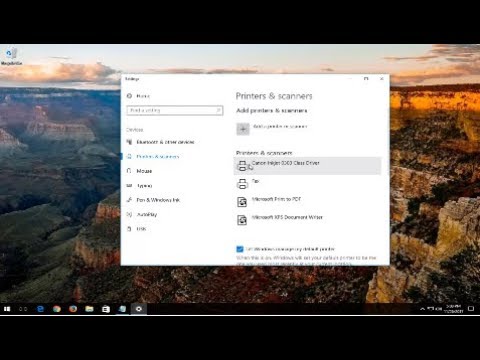Select Microsoft Print to PDF
The height and width of the screenshot is (360, 480).
click(307, 202)
